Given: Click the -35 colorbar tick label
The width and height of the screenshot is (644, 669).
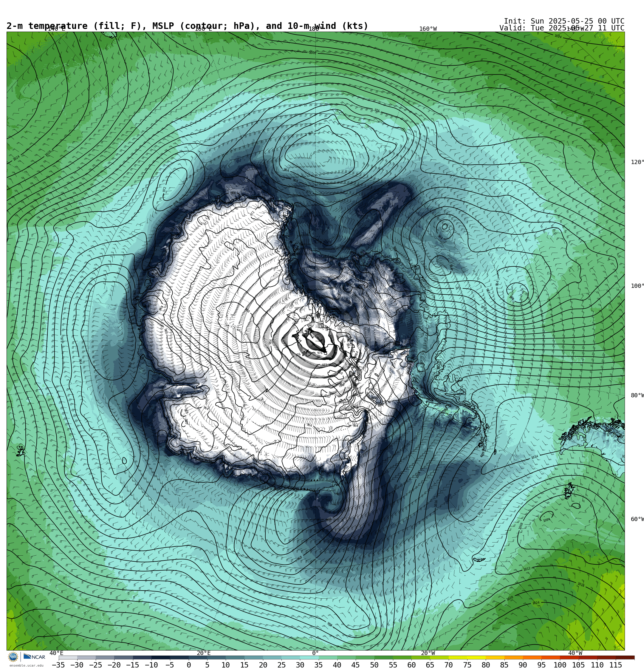Looking at the screenshot, I should (58, 665).
